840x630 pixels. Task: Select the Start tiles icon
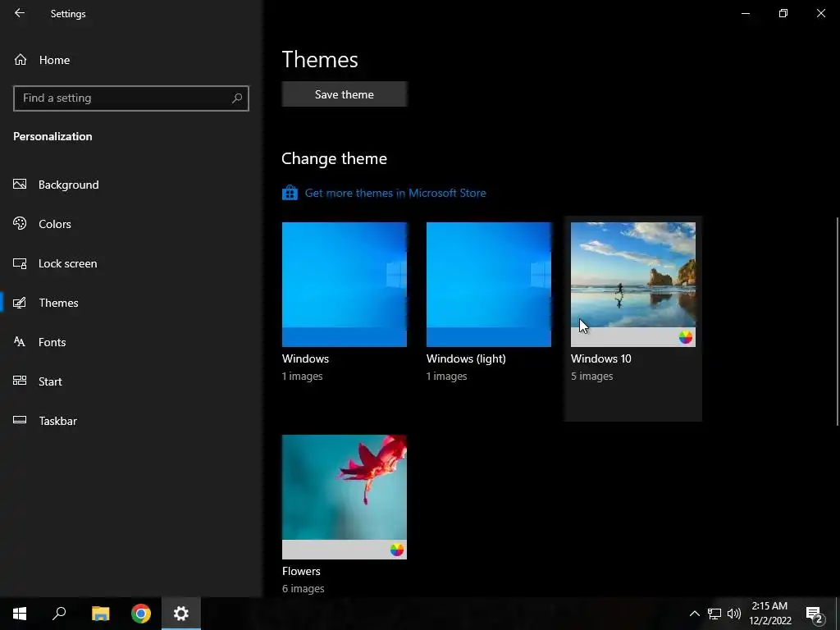20,381
